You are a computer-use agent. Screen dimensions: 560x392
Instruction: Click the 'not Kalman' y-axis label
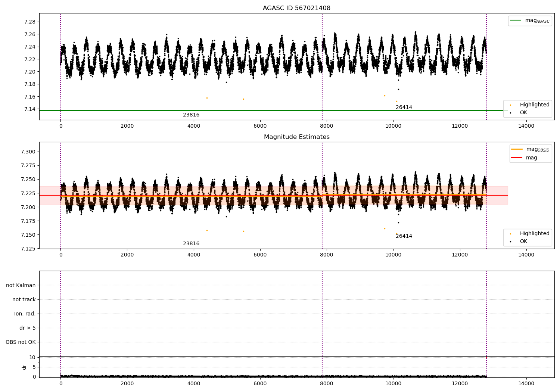point(21,286)
